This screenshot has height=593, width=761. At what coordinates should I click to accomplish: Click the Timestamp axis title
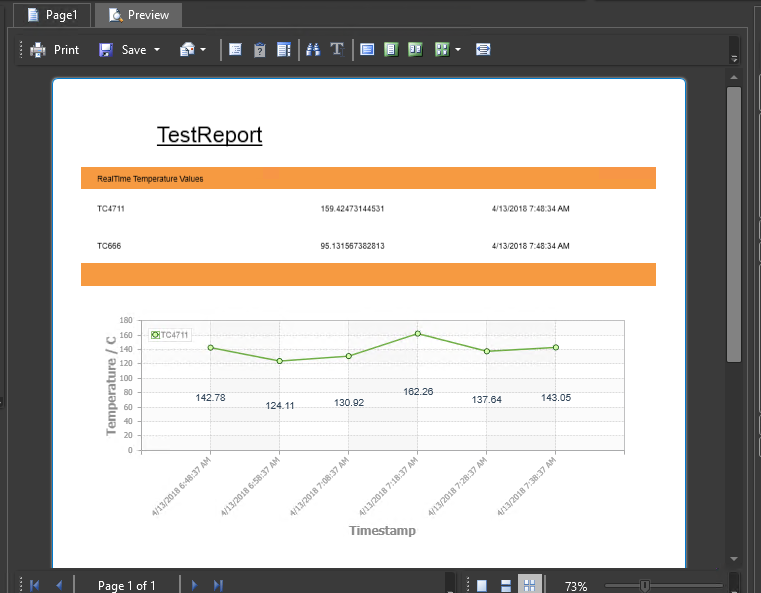pos(382,530)
